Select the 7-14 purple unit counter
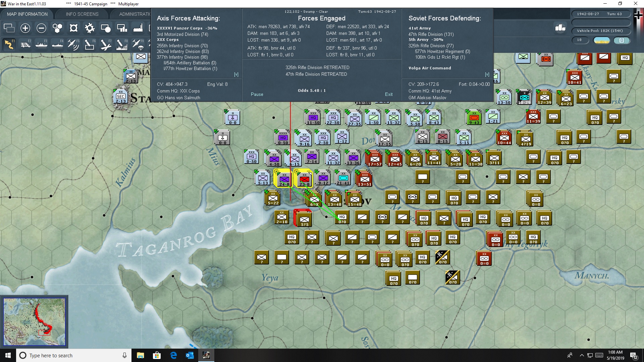Image resolution: width=644 pixels, height=362 pixels. (312, 157)
